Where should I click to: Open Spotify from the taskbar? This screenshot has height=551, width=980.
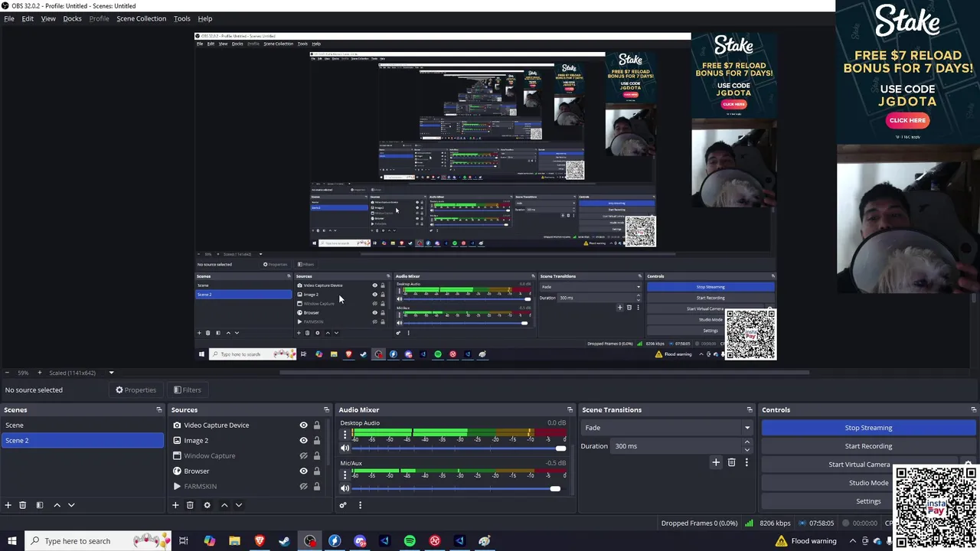tap(410, 541)
